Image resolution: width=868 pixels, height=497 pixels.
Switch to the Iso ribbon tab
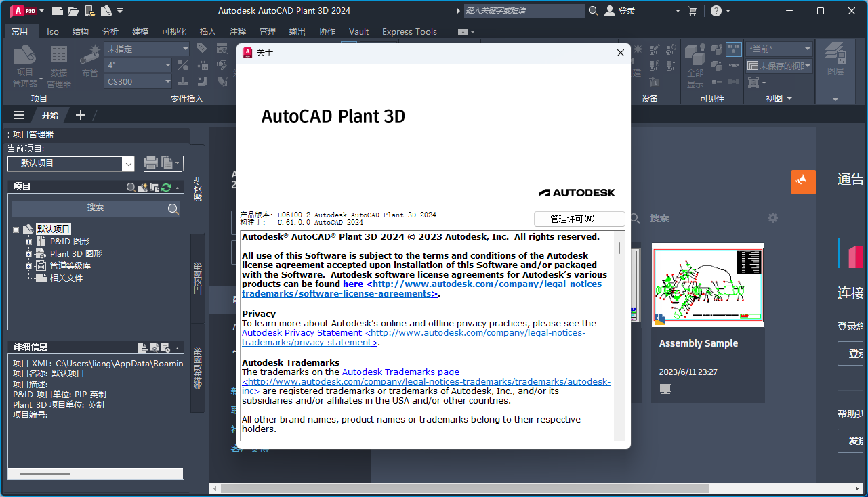tap(53, 31)
